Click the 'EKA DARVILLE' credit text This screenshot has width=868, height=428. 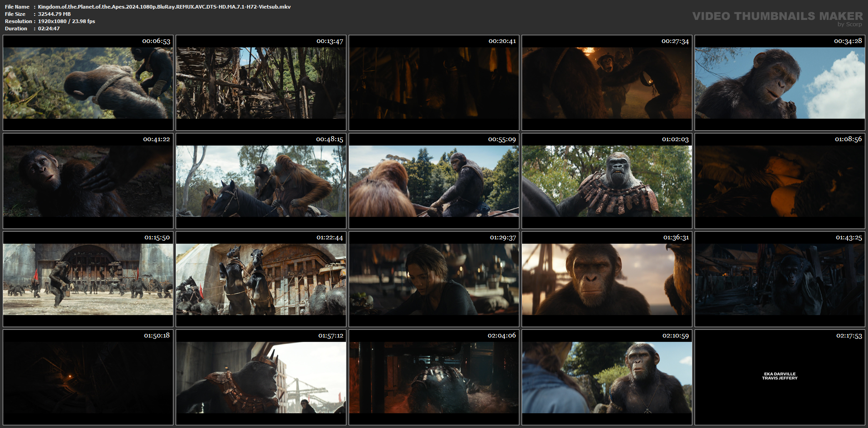[x=780, y=374]
